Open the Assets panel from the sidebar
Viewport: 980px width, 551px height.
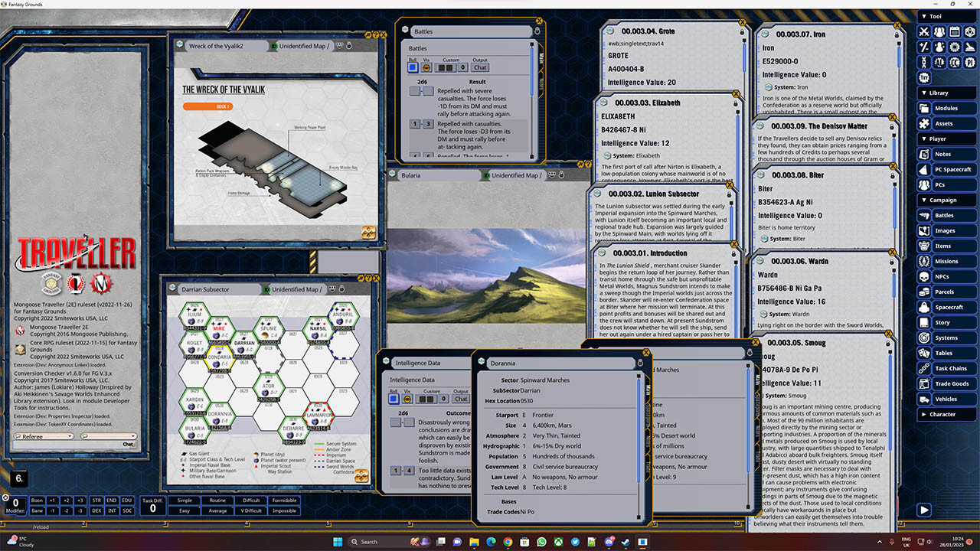point(950,123)
